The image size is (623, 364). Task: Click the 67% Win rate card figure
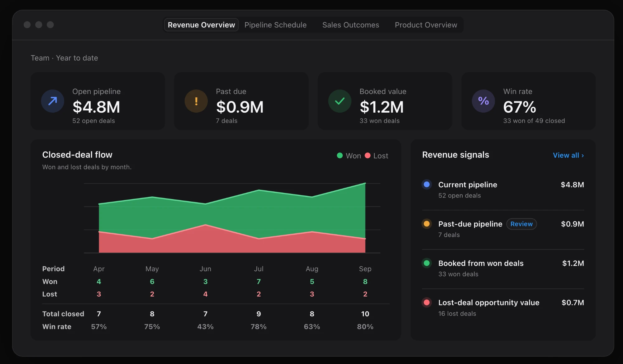point(520,107)
